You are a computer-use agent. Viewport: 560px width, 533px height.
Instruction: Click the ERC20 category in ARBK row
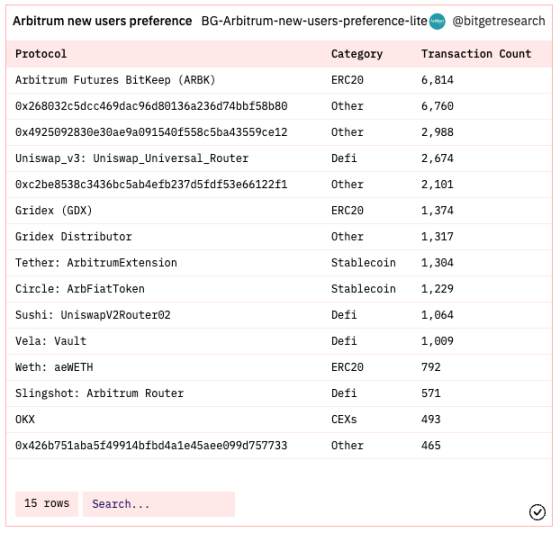pyautogui.click(x=347, y=80)
